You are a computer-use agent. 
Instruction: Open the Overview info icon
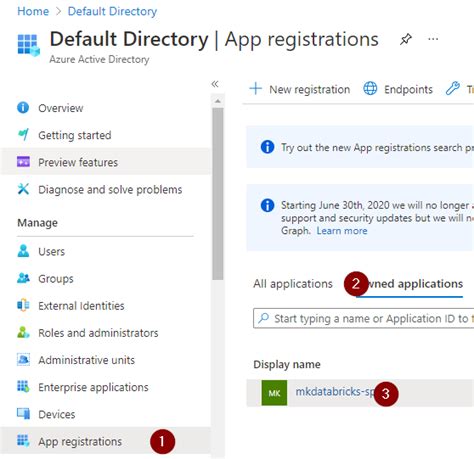(x=23, y=108)
